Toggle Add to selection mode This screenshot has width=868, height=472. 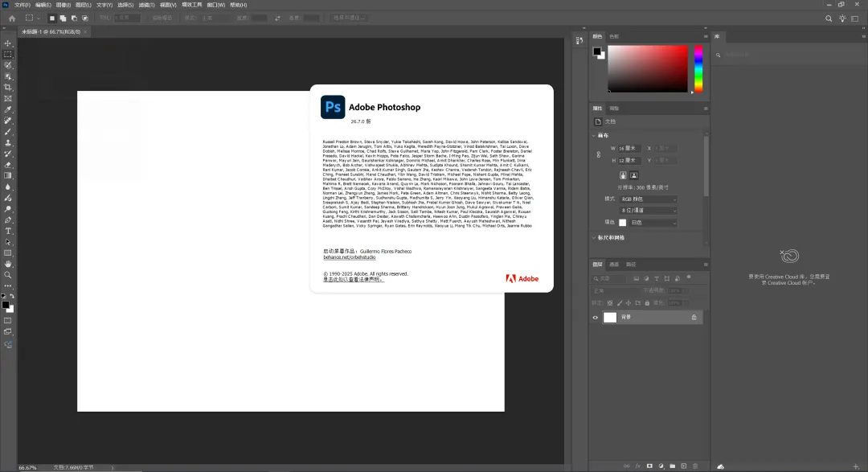tap(63, 18)
